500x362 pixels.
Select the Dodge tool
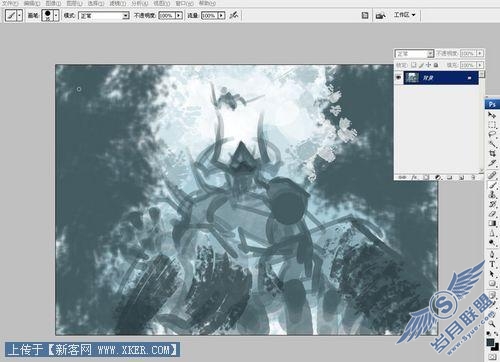[x=492, y=242]
